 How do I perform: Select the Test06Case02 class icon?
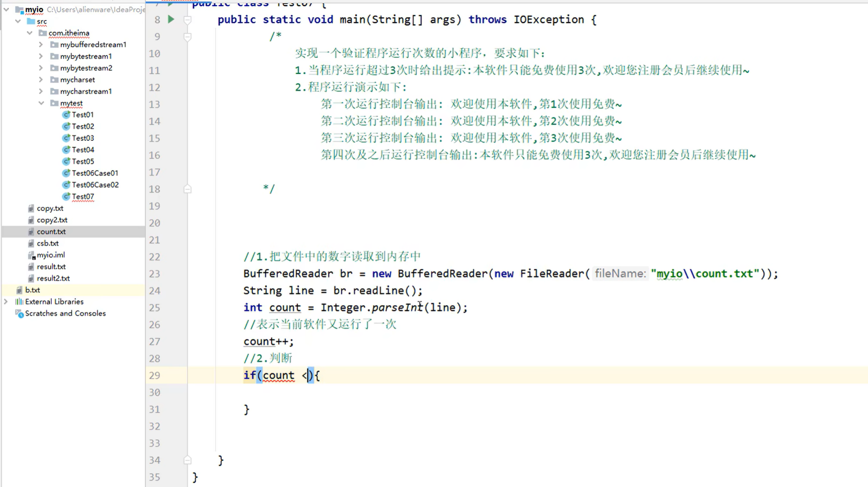tap(66, 185)
